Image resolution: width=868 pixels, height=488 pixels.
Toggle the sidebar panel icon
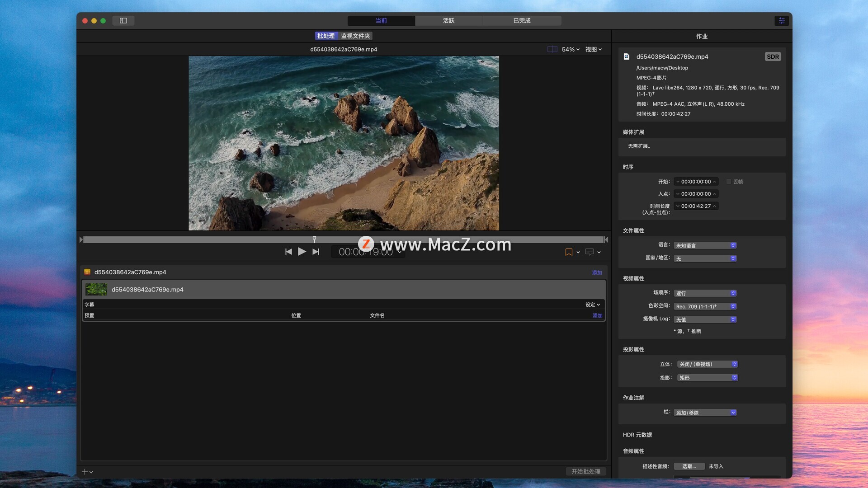[123, 21]
